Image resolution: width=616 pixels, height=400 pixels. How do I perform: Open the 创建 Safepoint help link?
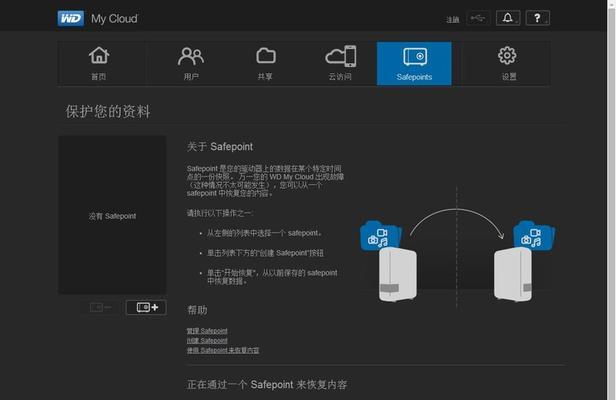[207, 340]
